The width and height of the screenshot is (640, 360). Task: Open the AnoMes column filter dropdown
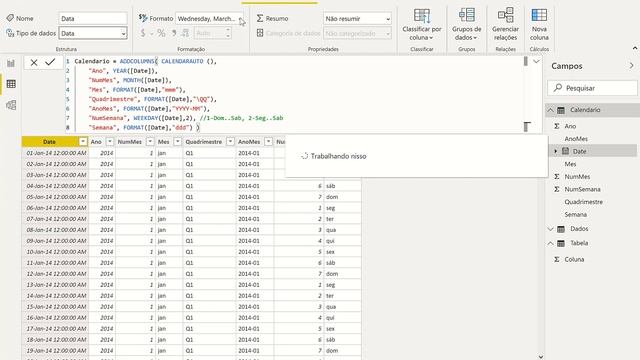tap(269, 142)
